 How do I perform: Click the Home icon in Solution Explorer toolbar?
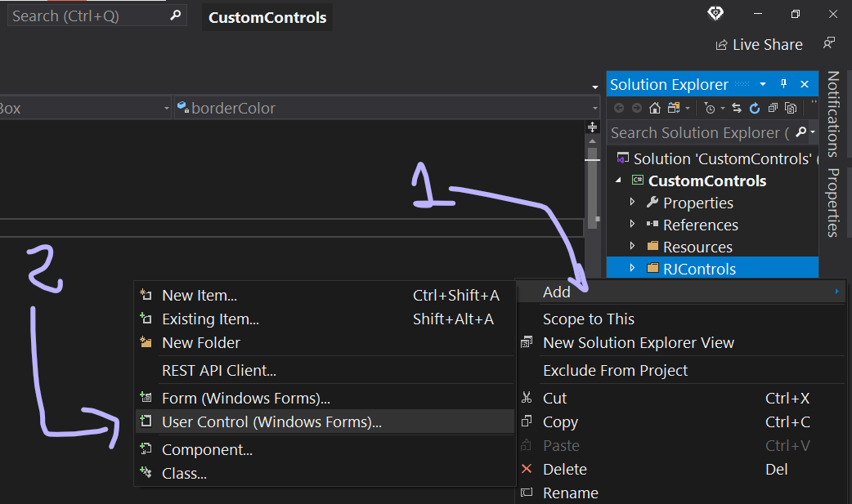[655, 107]
